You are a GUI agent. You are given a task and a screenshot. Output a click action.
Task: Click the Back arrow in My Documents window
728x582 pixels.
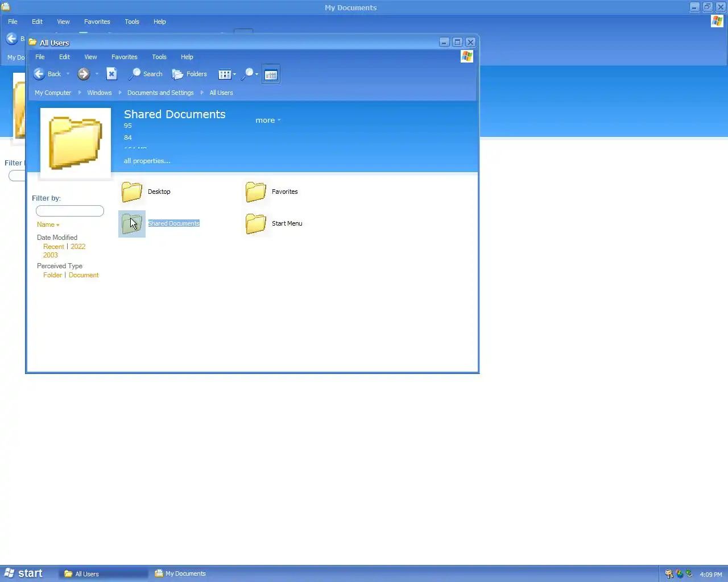(11, 39)
